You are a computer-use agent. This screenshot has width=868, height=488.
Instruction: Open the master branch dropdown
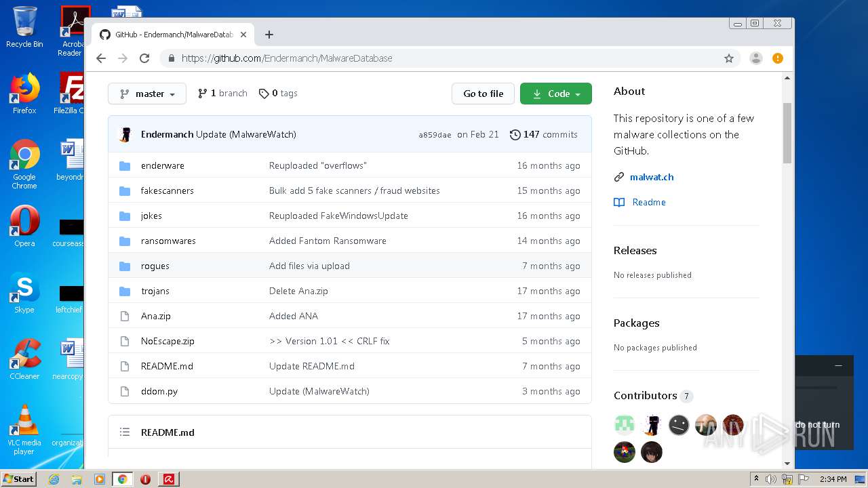click(x=147, y=94)
